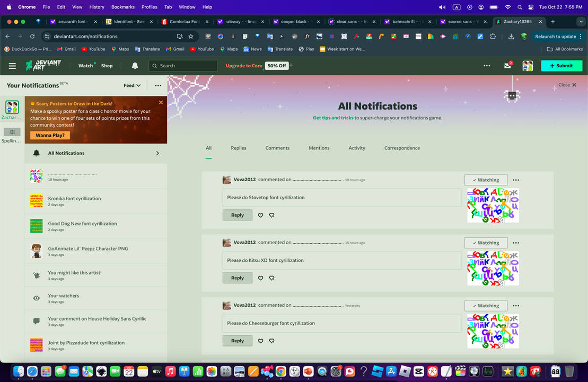Switch to the Mentions tab
This screenshot has height=382, width=588.
[x=319, y=148]
